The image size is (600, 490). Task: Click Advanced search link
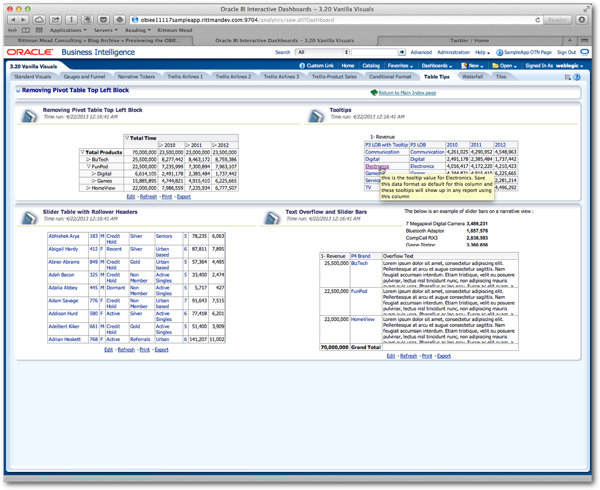click(x=421, y=52)
